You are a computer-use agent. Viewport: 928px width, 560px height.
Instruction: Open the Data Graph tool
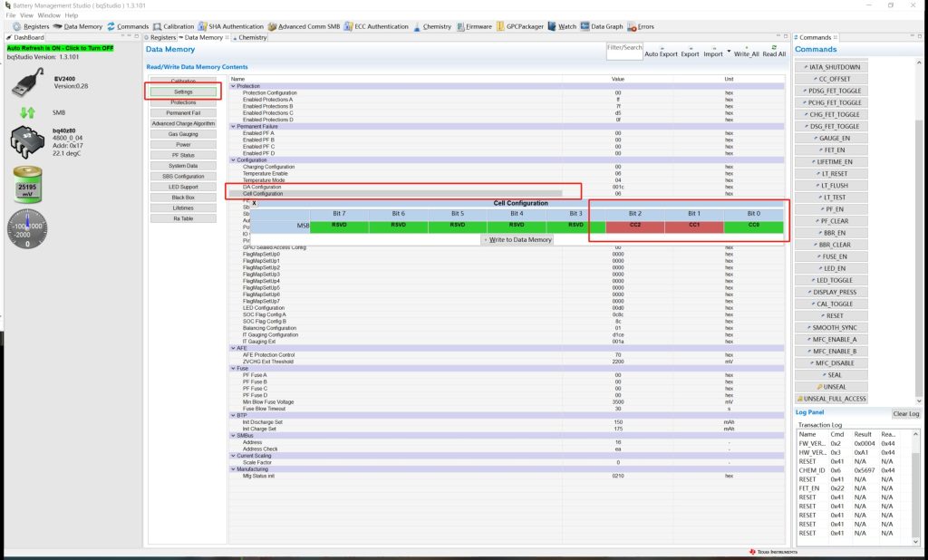(x=602, y=26)
